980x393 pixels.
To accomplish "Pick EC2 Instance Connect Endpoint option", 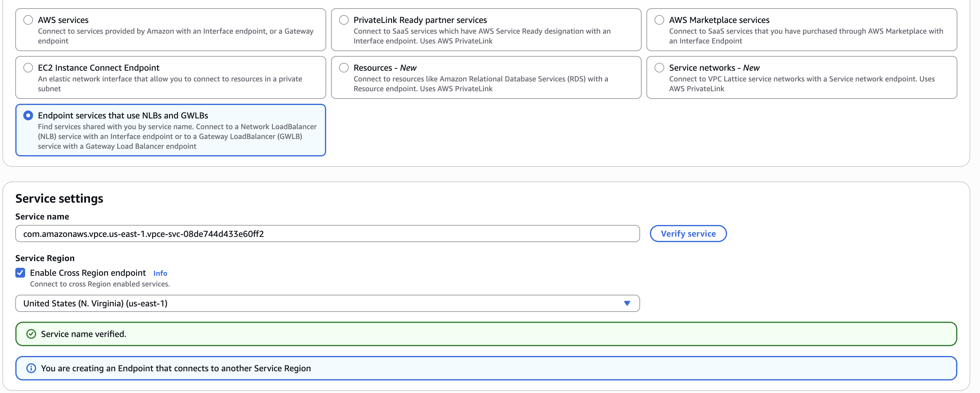I will (x=28, y=68).
